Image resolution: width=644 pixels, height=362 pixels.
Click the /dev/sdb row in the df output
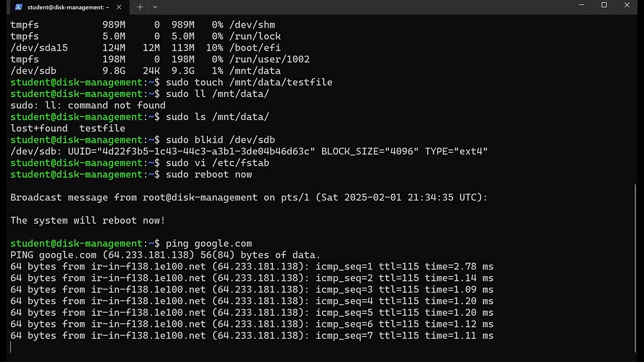click(145, 71)
